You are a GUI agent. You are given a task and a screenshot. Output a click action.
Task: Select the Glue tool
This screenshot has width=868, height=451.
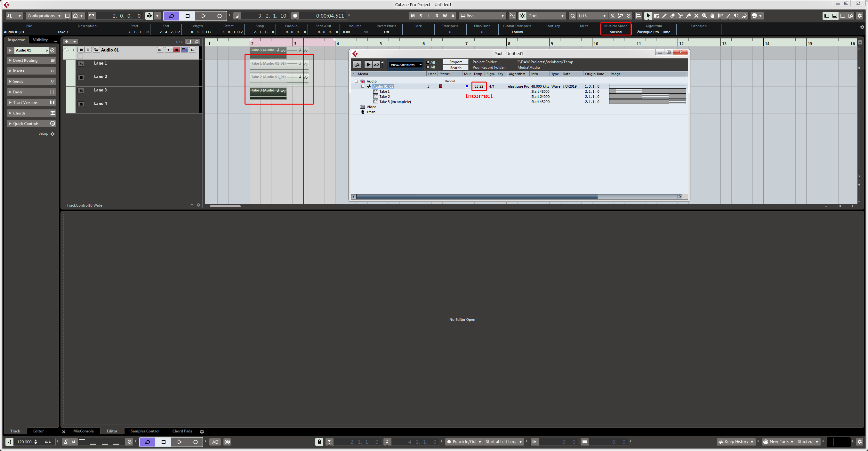tap(688, 16)
